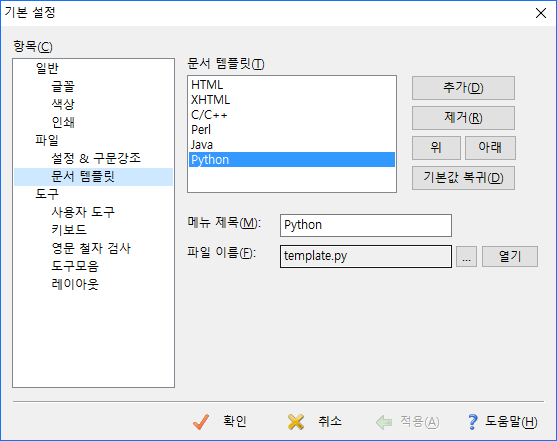Move template down with 아래 button
The image size is (557, 441).
click(490, 147)
